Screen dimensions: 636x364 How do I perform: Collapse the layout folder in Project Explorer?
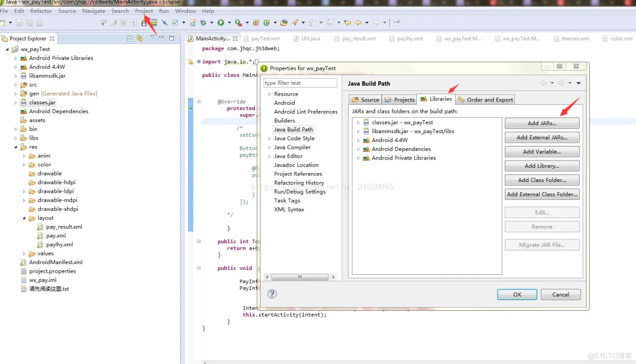[24, 218]
